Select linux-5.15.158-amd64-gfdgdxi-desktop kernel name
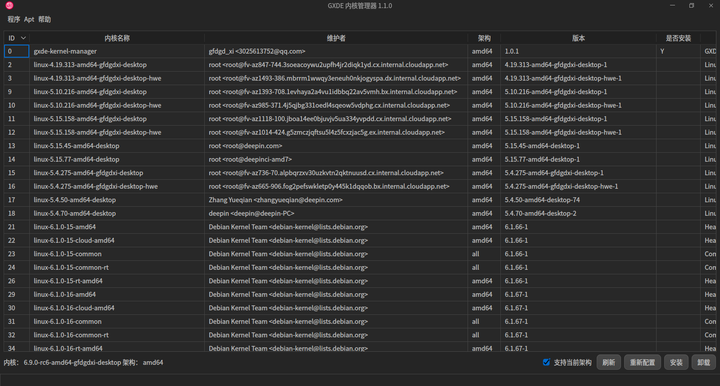The image size is (720, 386). tap(90, 119)
